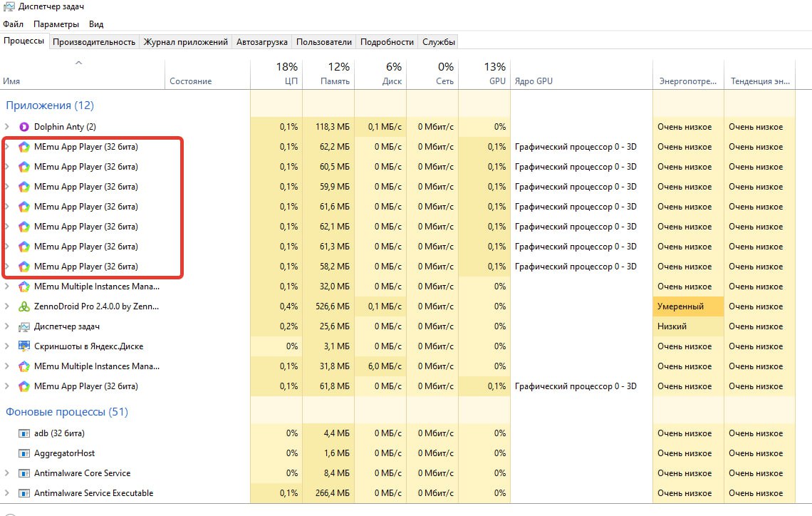Viewport: 812px width, 516px height.
Task: Select the adb (32 бита) process name
Action: point(59,433)
